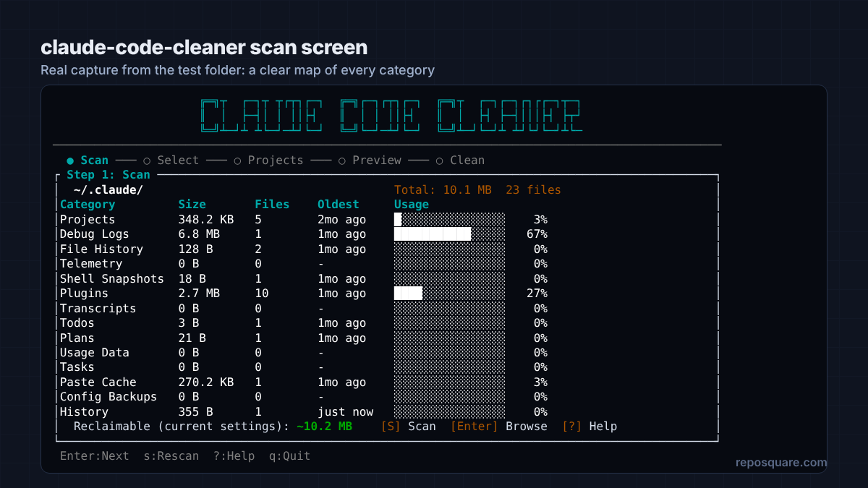Select the Debug Logs row
Viewport: 868px width, 488px height.
pos(304,234)
